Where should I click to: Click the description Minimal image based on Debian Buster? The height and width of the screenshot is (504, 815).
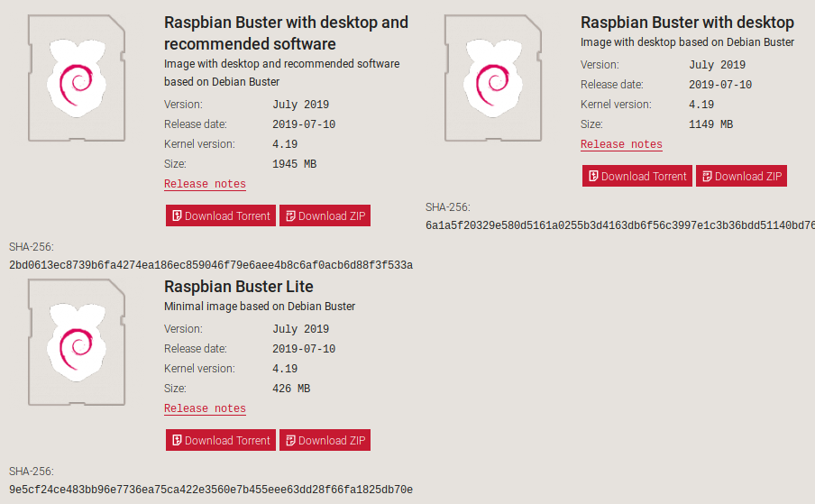click(260, 307)
